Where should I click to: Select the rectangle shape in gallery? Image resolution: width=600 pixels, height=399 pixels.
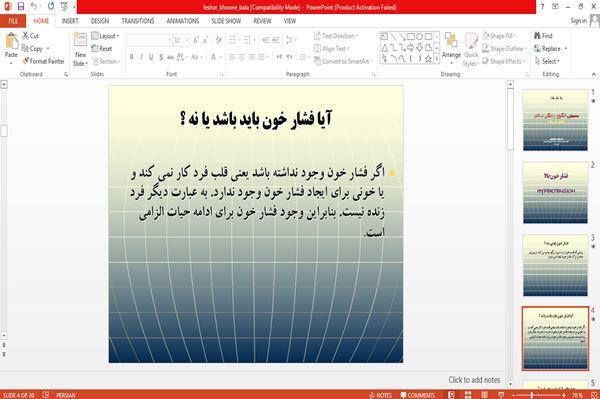click(411, 37)
